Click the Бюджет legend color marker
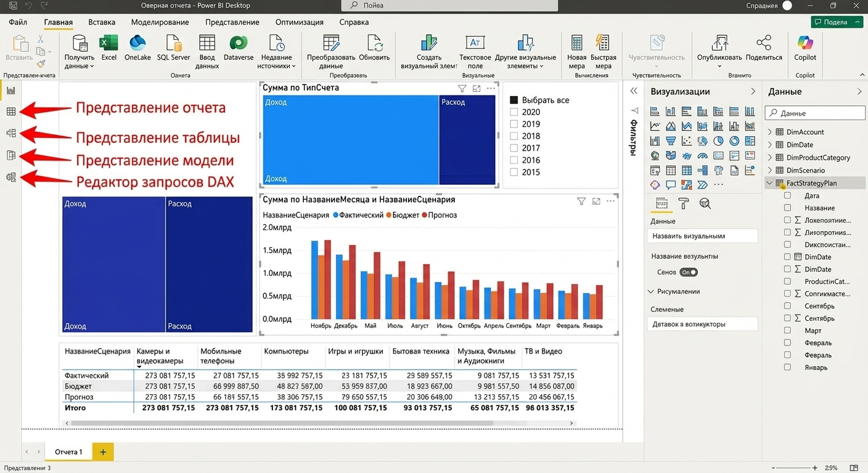This screenshot has height=473, width=868. (x=389, y=215)
